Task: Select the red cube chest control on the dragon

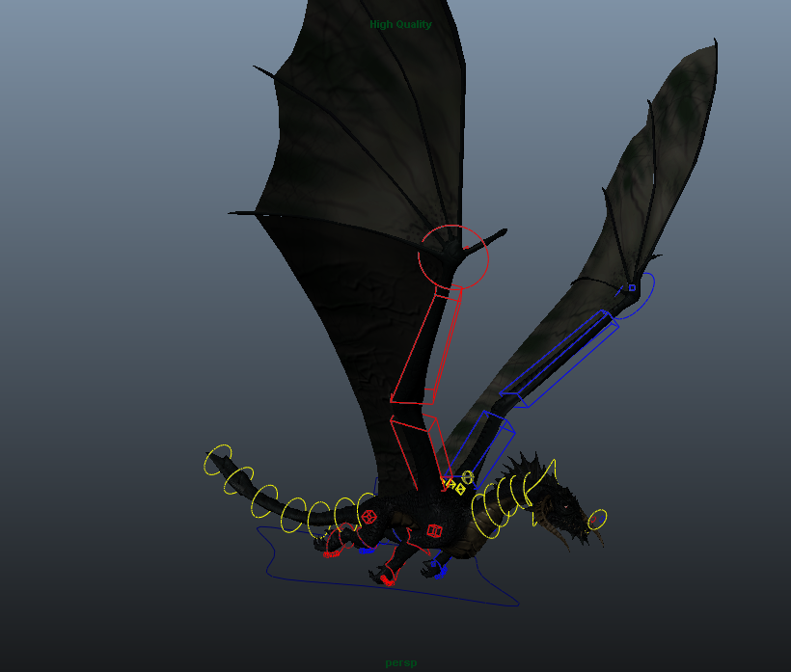Action: coord(434,529)
